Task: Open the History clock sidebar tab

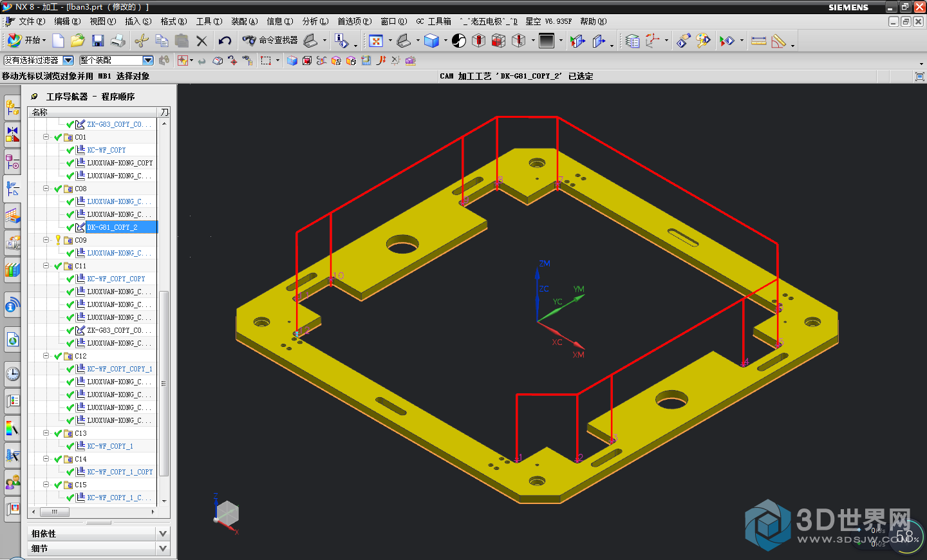Action: (12, 373)
